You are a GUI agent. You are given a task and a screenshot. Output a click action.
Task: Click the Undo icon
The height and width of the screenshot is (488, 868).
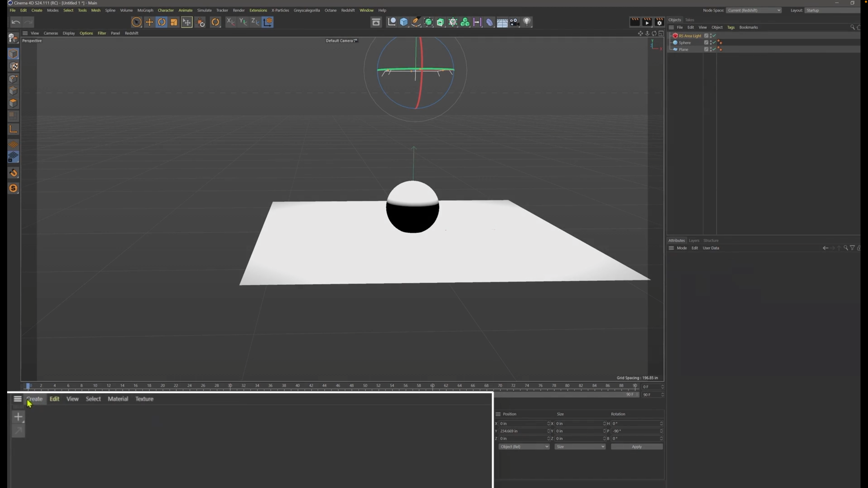[16, 22]
